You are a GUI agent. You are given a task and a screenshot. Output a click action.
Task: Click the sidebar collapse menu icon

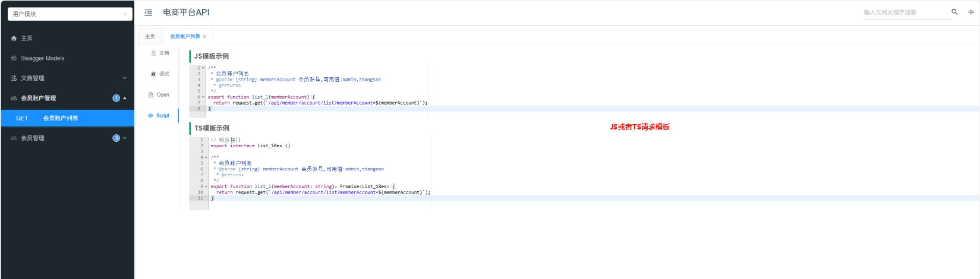coord(149,12)
